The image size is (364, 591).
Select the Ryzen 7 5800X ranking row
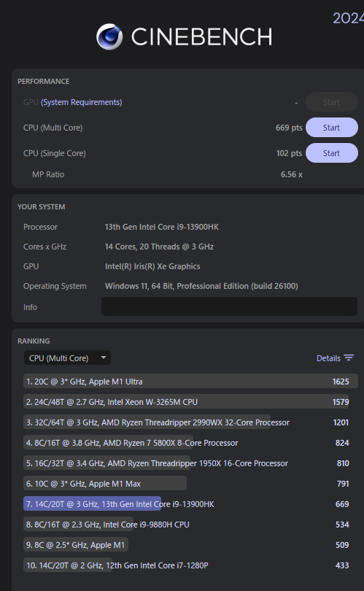click(190, 442)
